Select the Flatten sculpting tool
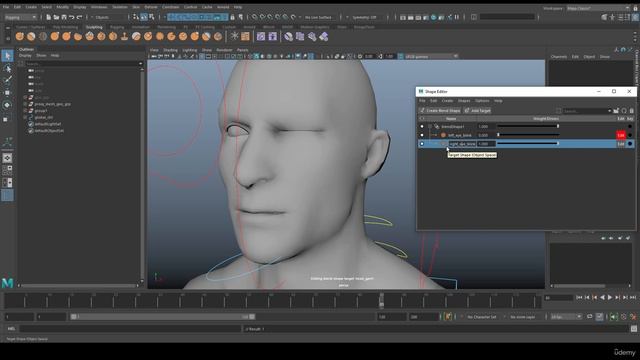640x360 pixels. 78,37
